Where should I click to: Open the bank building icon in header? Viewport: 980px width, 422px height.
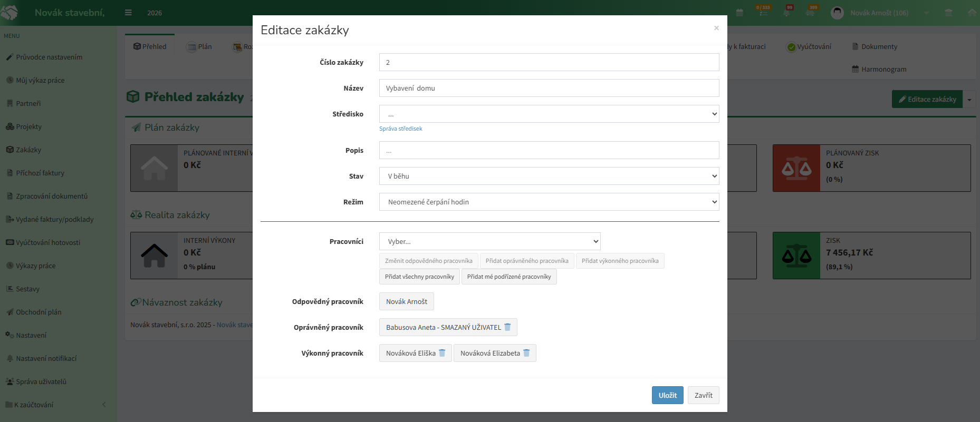click(x=948, y=13)
